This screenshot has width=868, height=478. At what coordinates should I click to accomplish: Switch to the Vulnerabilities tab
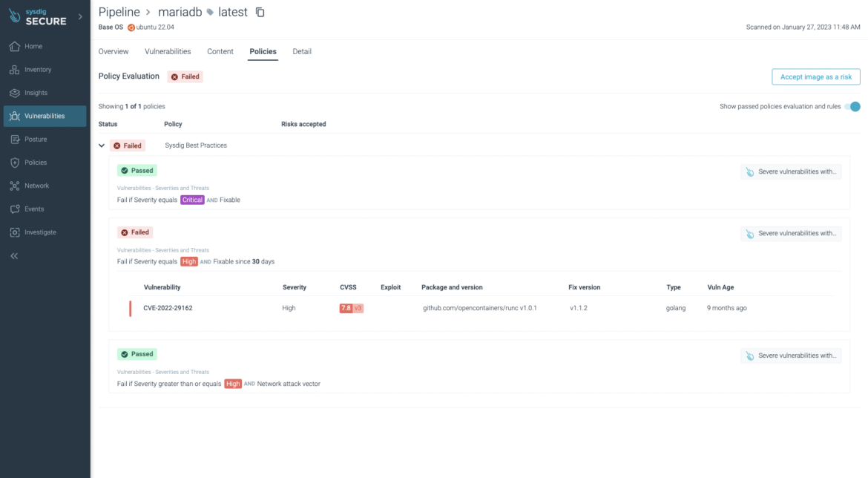(x=168, y=51)
